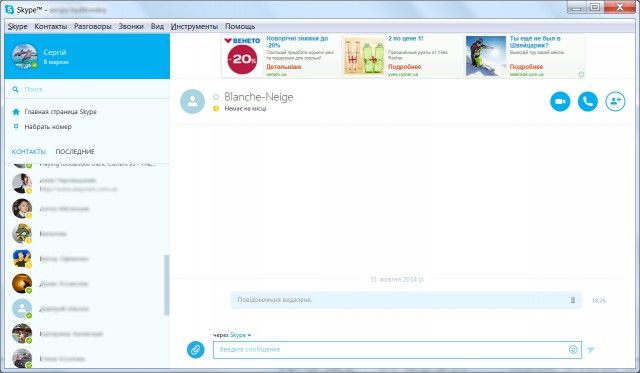Click Blanche-Neige's profile avatar
The height and width of the screenshot is (373, 640).
pyautogui.click(x=192, y=101)
